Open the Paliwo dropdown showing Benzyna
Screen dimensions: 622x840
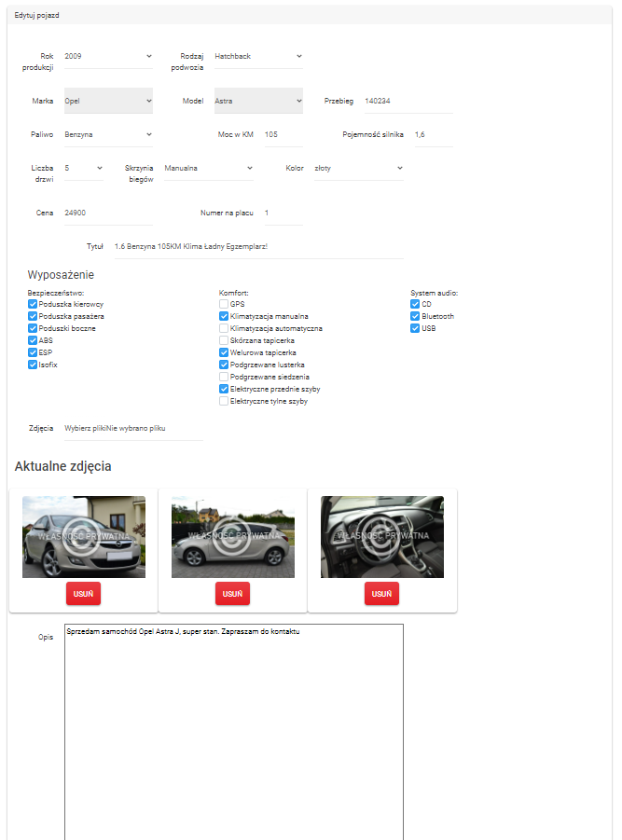108,134
